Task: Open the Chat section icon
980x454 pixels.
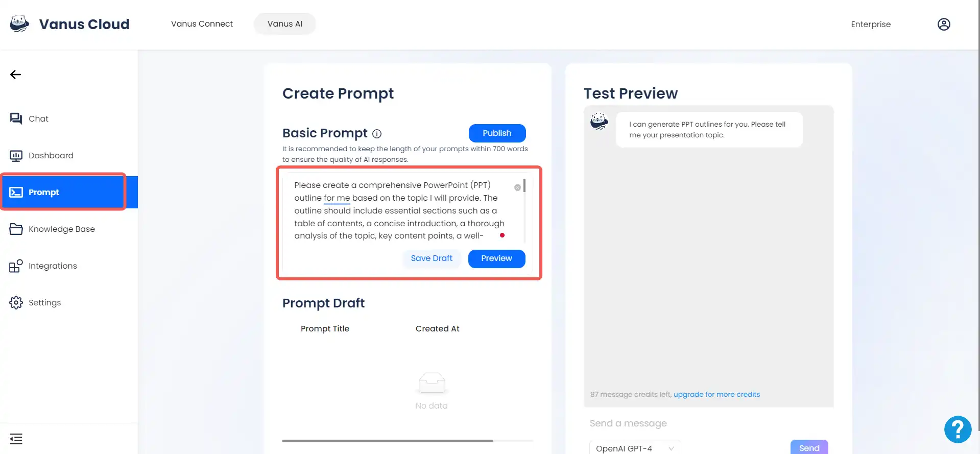Action: [x=16, y=118]
